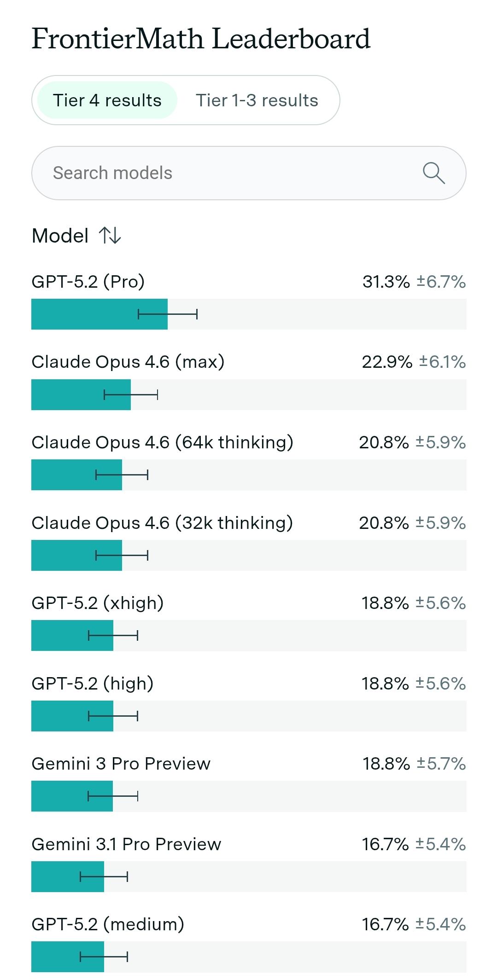Select the Gemini 3 Pro Preview row
The width and height of the screenshot is (497, 980).
point(121,764)
